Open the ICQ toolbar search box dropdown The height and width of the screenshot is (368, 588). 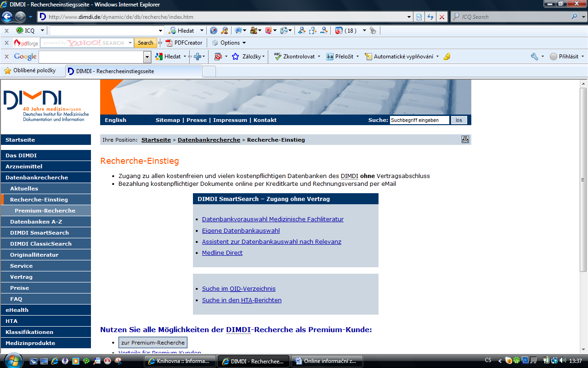point(160,31)
